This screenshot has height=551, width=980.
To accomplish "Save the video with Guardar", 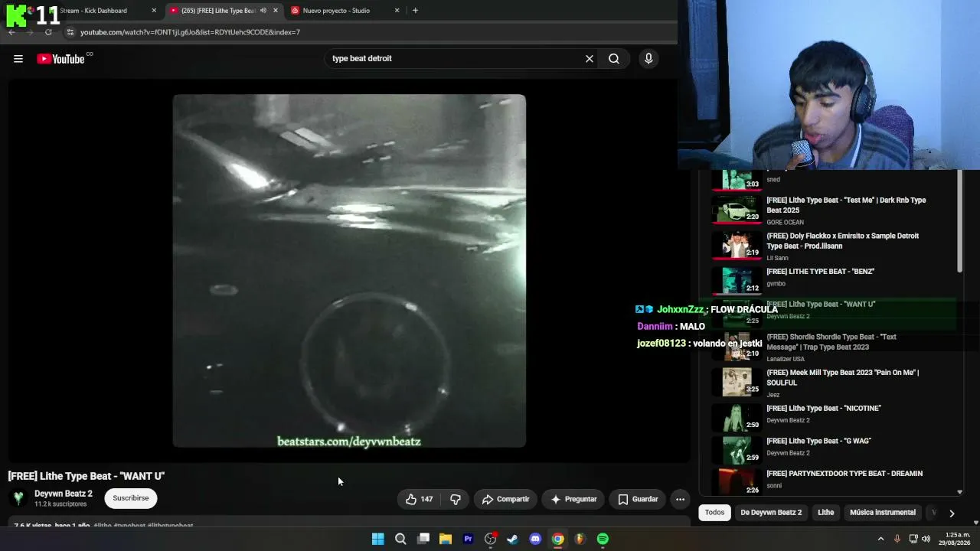I will click(638, 499).
